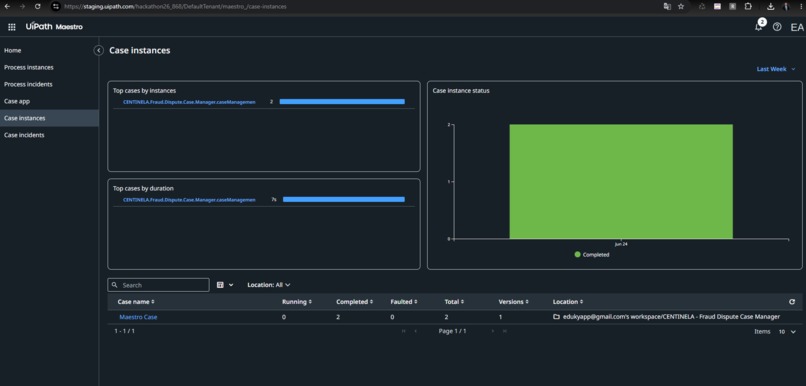Click the Jun 24 axis label
Screen dimensions: 806x386
[621, 244]
